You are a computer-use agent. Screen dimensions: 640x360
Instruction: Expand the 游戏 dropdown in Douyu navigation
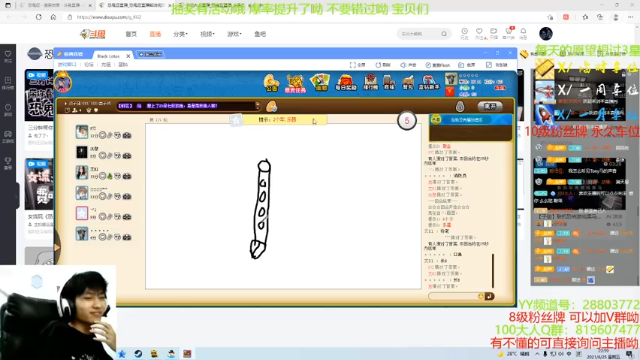234,34
